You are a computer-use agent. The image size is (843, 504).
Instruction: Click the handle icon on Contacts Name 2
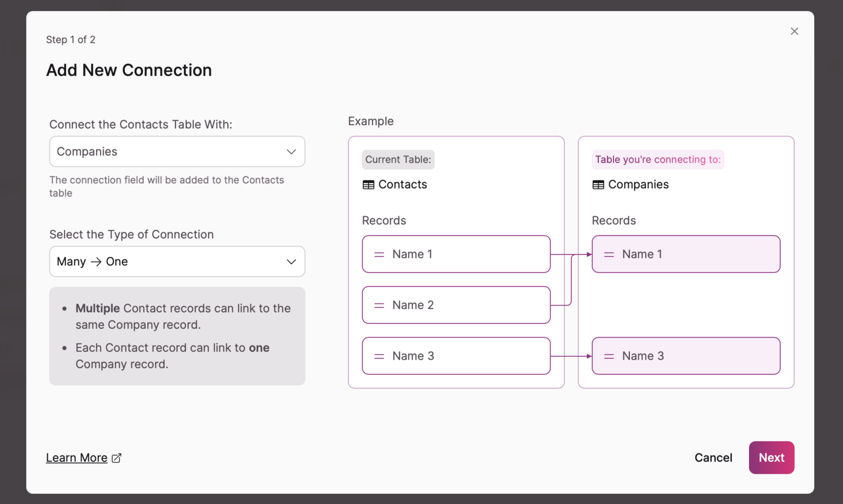[379, 305]
